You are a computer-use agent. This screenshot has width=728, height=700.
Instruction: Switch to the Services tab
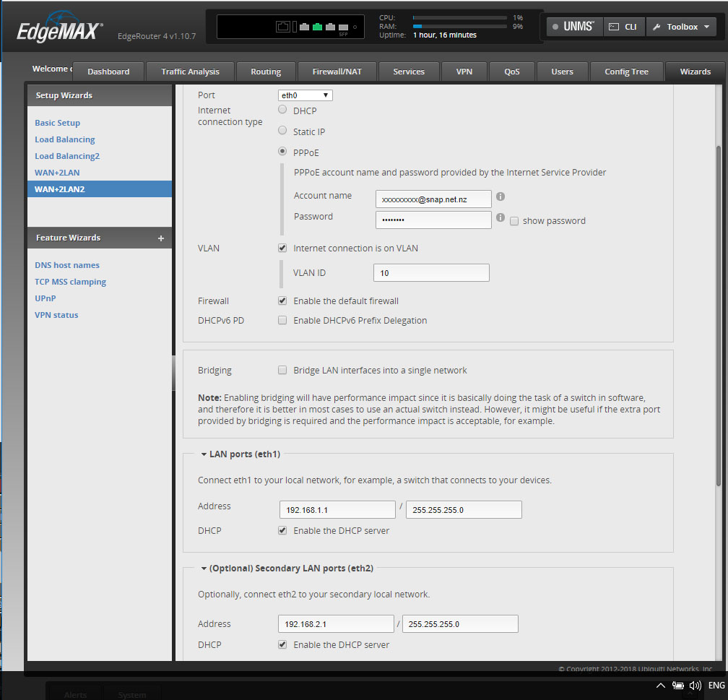[x=409, y=72]
